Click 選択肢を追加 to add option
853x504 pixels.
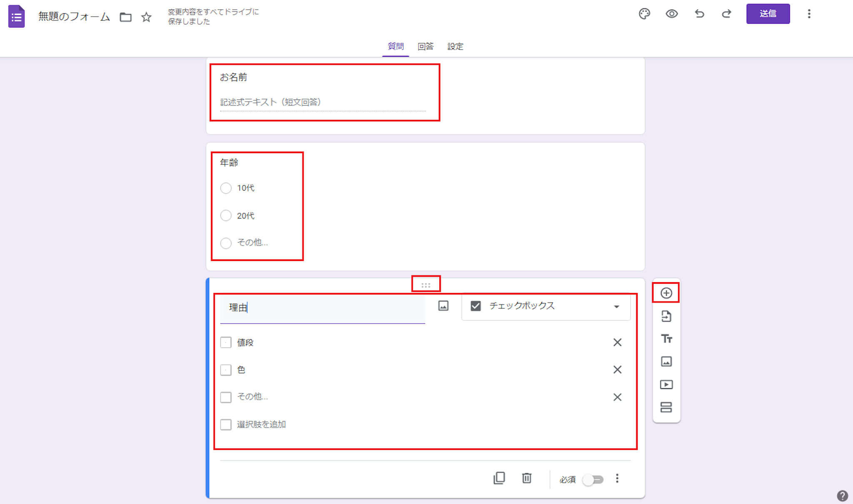(x=261, y=425)
